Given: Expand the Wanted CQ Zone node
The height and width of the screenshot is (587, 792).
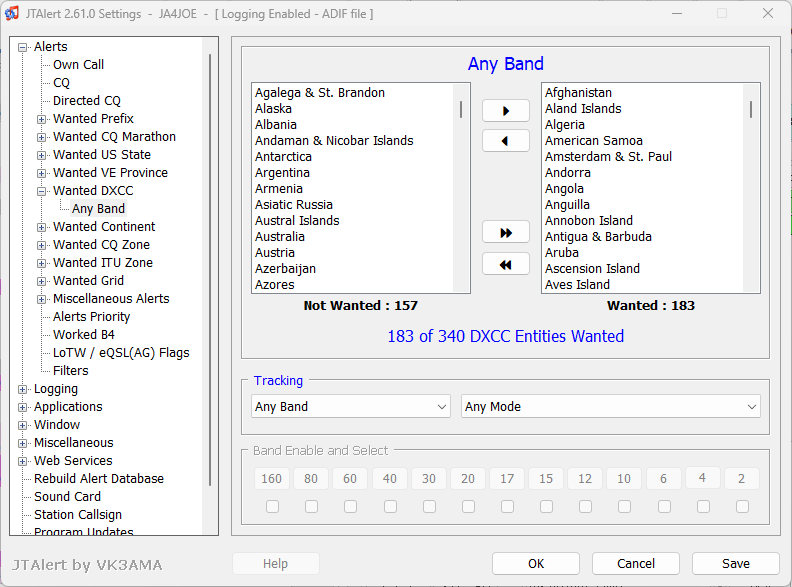Looking at the screenshot, I should (x=41, y=246).
